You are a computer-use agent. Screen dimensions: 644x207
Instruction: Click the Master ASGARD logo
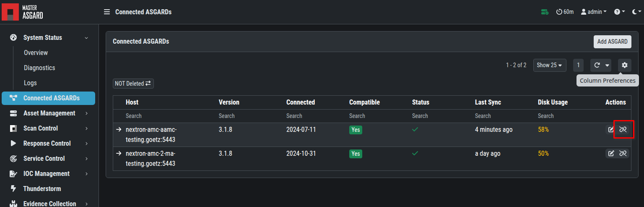(23, 12)
